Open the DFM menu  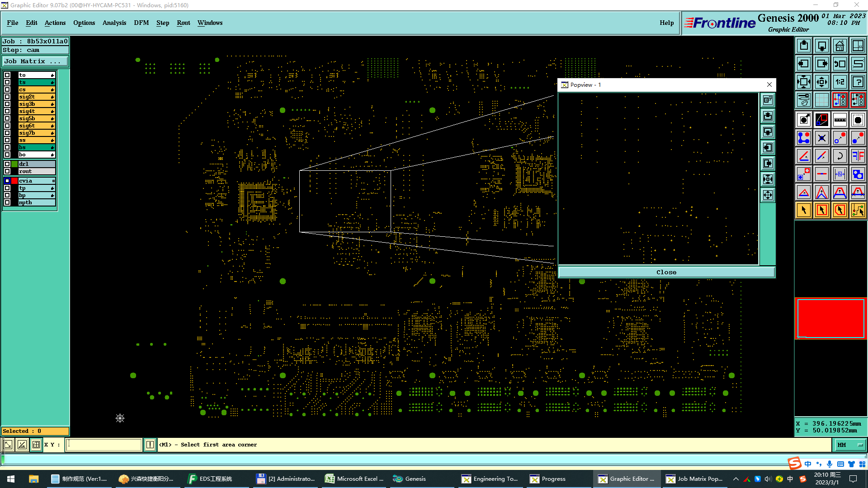tap(141, 23)
